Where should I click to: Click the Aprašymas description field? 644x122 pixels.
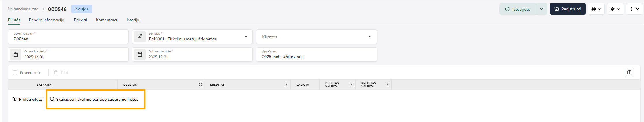click(316, 57)
